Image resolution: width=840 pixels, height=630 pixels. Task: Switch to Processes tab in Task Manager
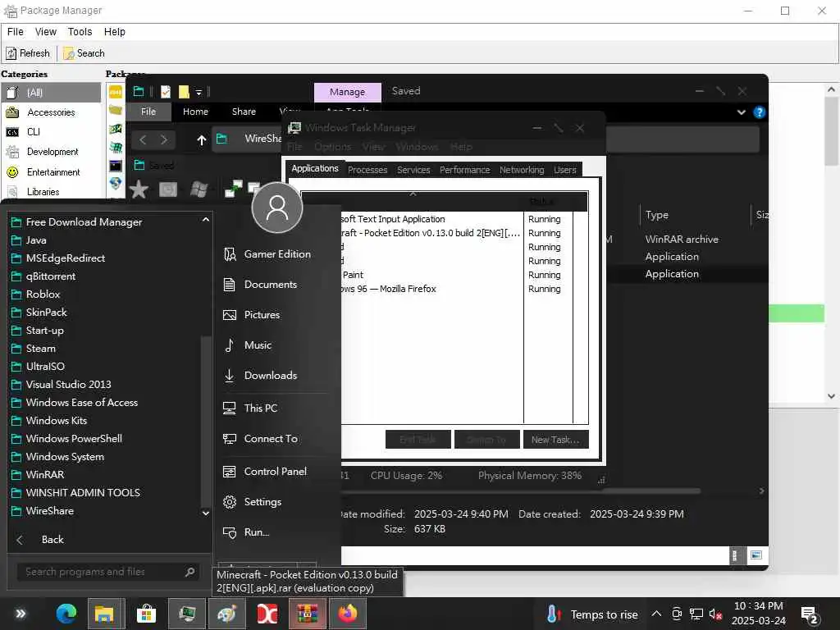click(x=367, y=170)
